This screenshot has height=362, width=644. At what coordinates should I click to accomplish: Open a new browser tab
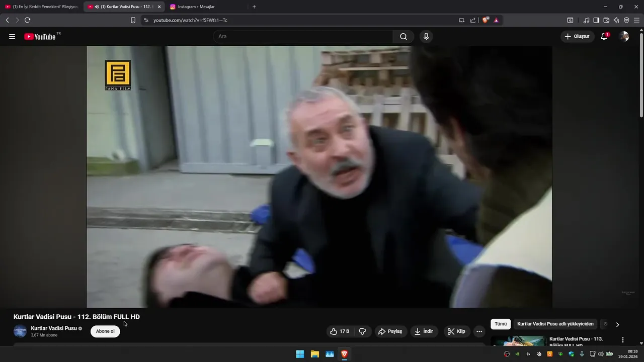(x=254, y=7)
